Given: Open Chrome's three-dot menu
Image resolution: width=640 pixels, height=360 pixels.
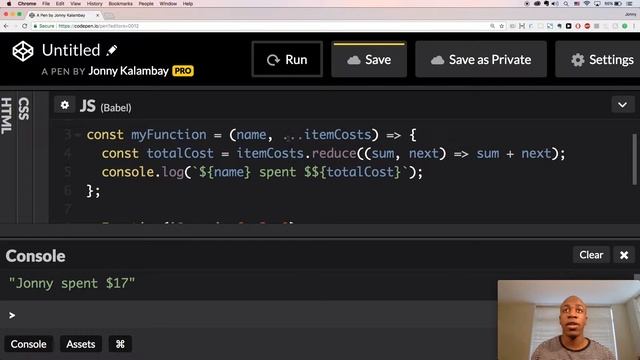Looking at the screenshot, I should [634, 26].
